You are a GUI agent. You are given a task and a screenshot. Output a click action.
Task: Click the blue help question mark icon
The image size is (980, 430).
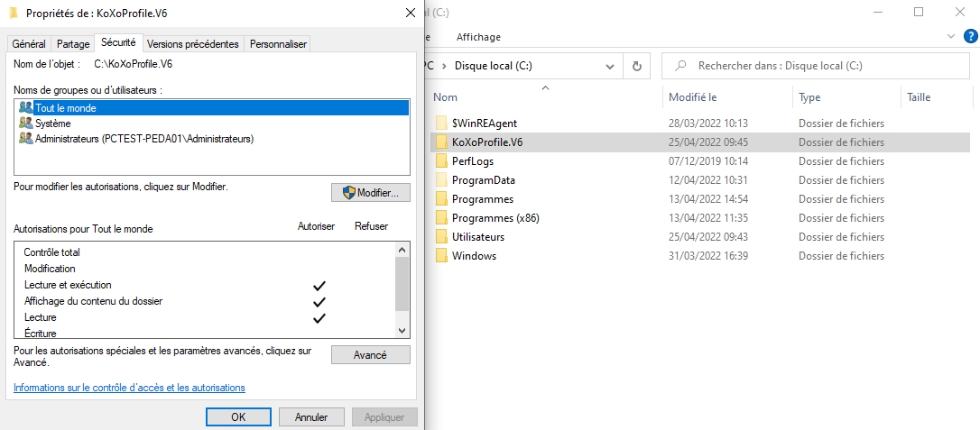pos(970,37)
